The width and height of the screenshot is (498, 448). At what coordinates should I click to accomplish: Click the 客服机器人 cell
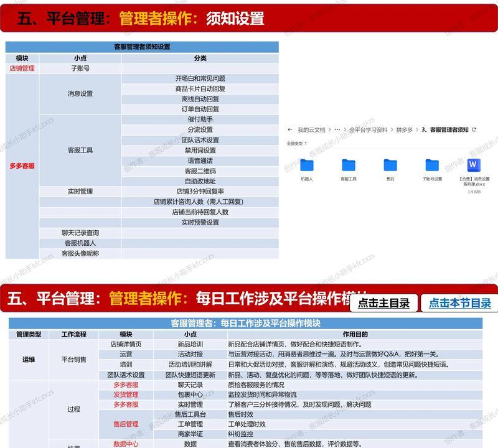[80, 243]
